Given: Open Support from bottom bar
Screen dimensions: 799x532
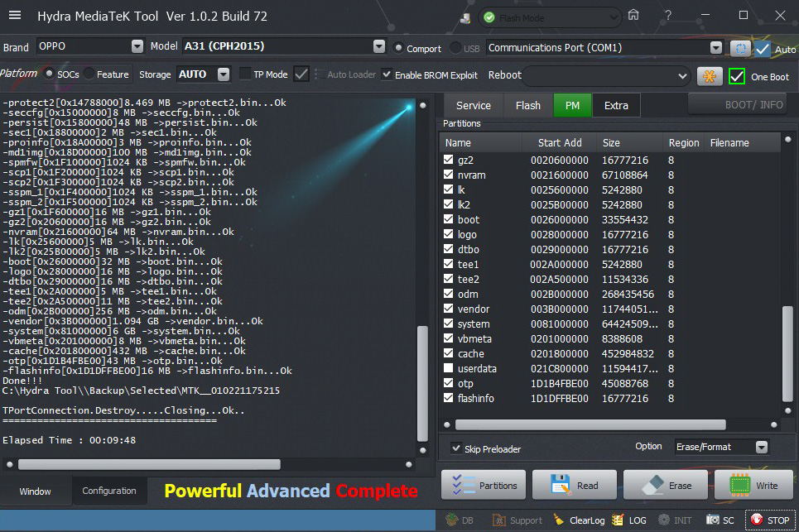Looking at the screenshot, I should tap(517, 520).
